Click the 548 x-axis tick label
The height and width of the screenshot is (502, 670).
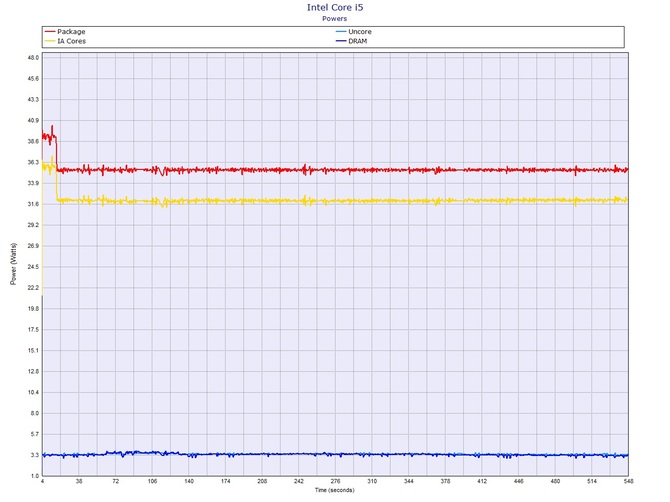pyautogui.click(x=628, y=481)
